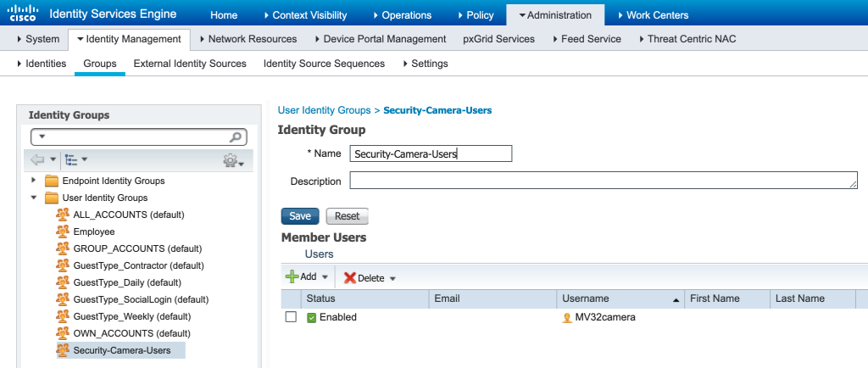Click the green plus Add icon
Viewport: 868px width, 368px height.
coord(292,277)
